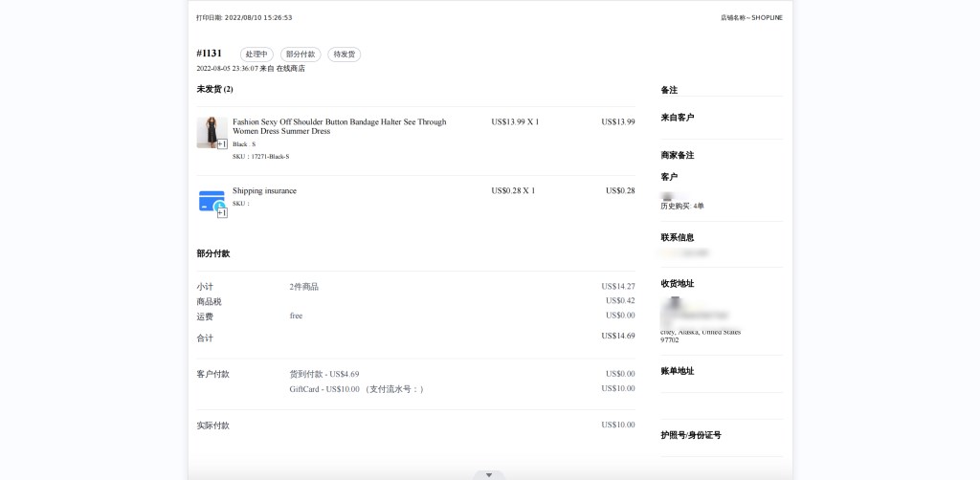Click the 部分付款 status tag
Viewport: 980px width, 480px height.
[301, 55]
